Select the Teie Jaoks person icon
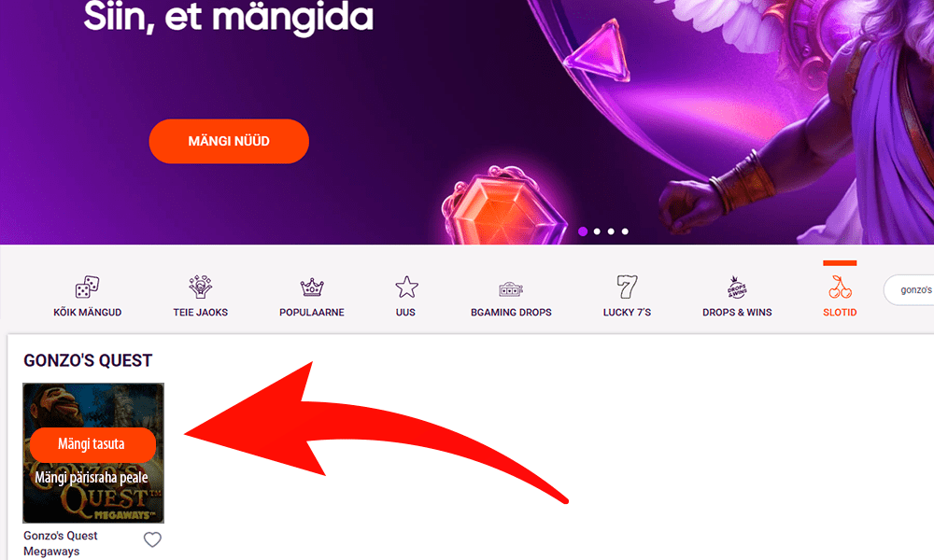Viewport: 934px width, 560px height. coord(200,287)
